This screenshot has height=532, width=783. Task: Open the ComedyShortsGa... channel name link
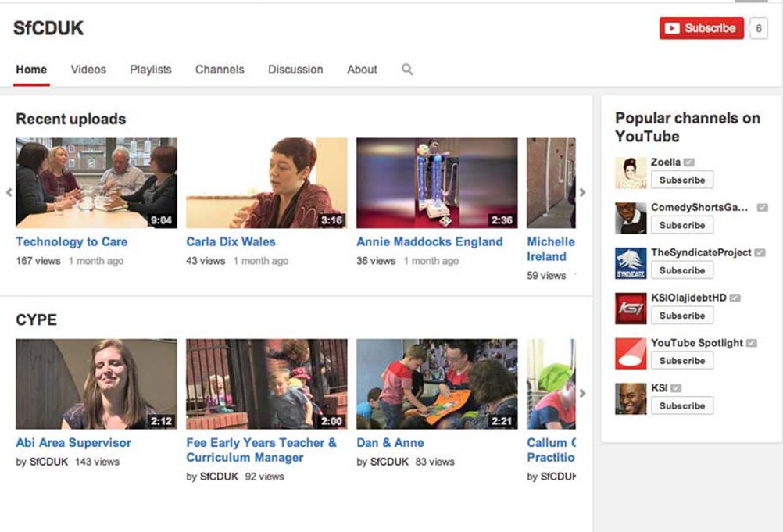[699, 207]
